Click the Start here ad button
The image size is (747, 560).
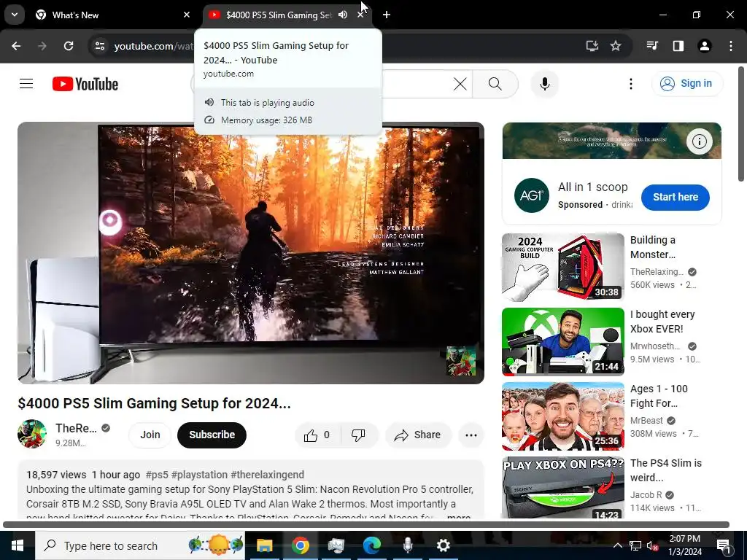[675, 197]
